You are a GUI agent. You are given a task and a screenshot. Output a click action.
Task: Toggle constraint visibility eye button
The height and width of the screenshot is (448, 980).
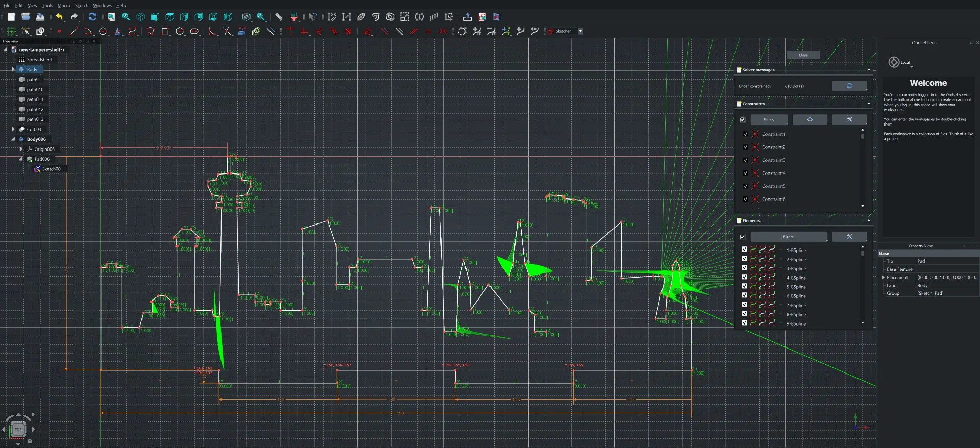(810, 119)
